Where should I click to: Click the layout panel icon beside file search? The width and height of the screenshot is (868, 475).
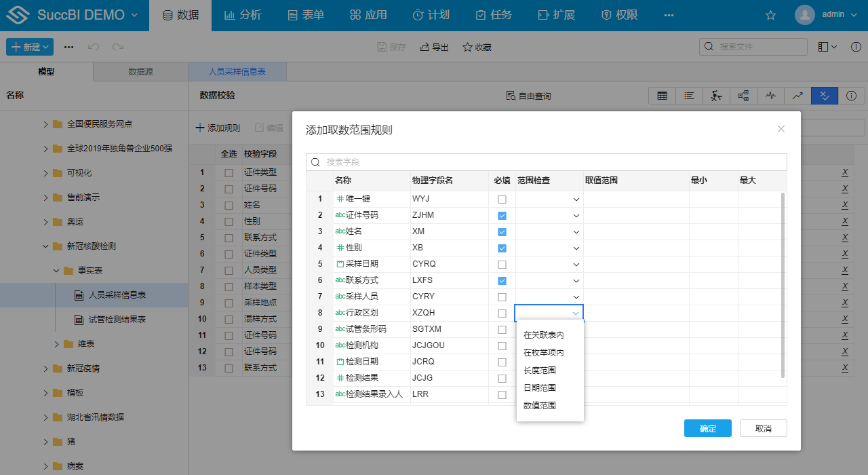click(x=823, y=47)
